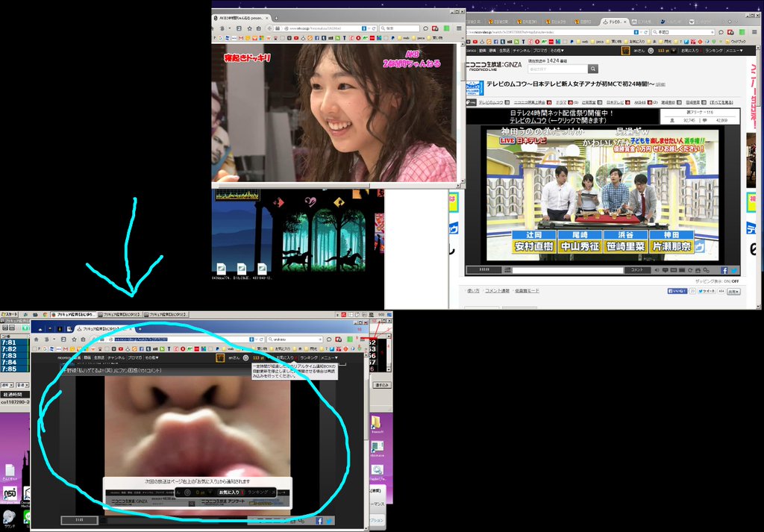Turn ザッピング表示 ON below the live player
Viewport: 764px width, 532px height.
click(x=727, y=281)
